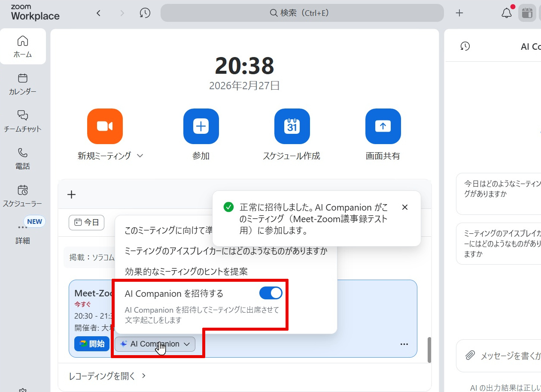Click the 'このミーティングに向けて準' menu entry
The width and height of the screenshot is (541, 392).
(168, 230)
